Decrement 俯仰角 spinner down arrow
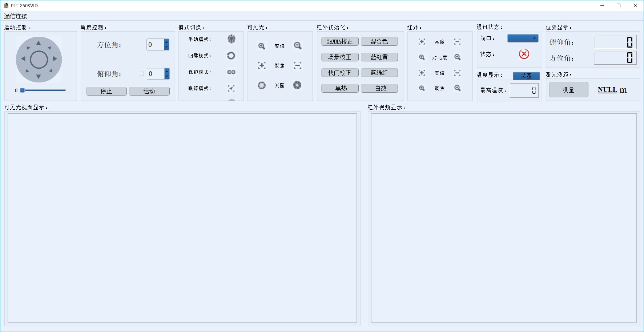Viewport: 644px width, 332px height. [167, 76]
